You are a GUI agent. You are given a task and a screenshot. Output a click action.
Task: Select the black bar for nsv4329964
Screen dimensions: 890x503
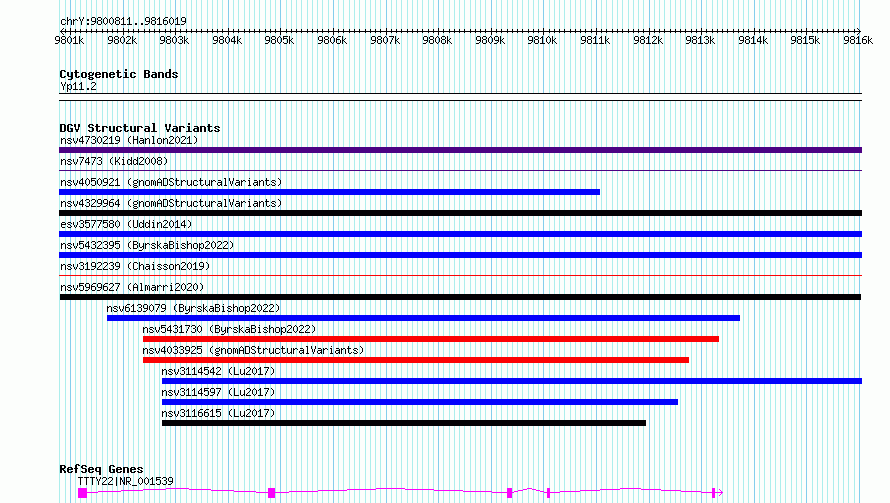(x=460, y=213)
